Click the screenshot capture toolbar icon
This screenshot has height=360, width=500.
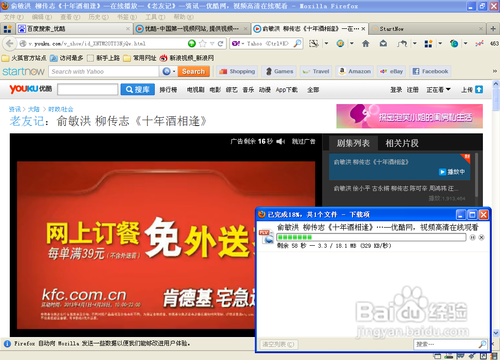[313, 43]
